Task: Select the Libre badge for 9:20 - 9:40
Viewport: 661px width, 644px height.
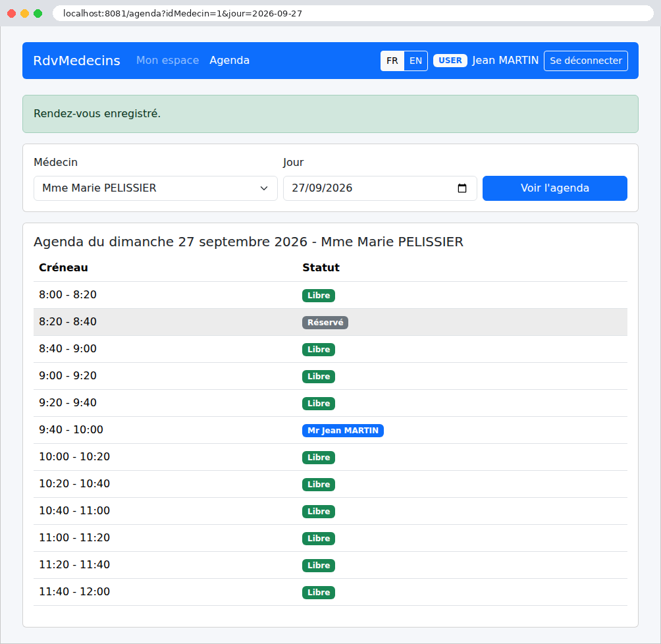Action: point(318,403)
